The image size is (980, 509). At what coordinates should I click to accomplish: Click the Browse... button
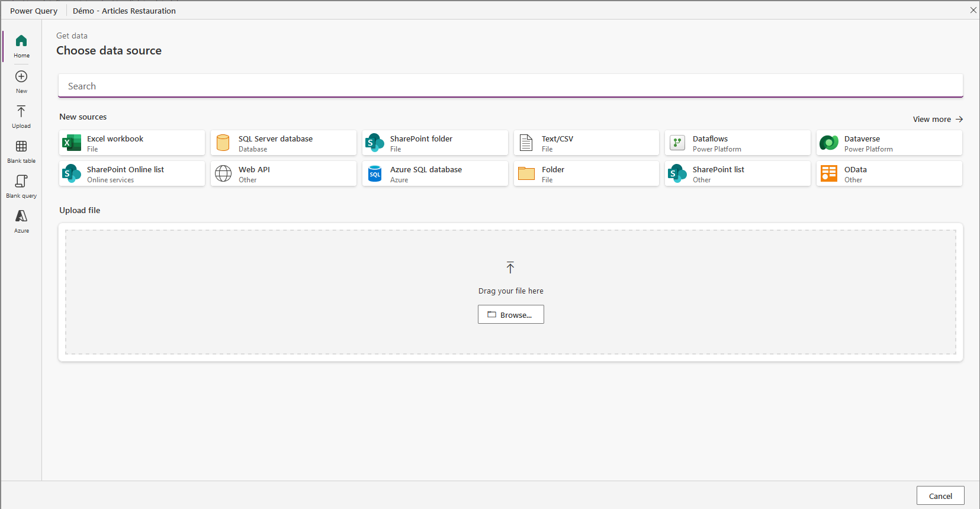click(x=511, y=314)
